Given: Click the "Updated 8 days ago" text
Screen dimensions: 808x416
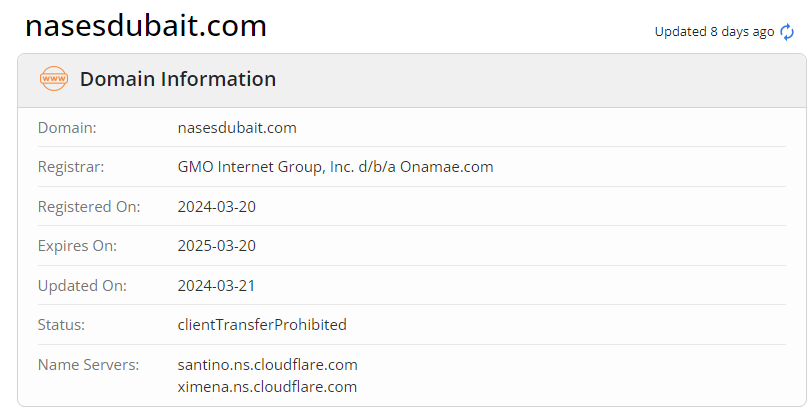Looking at the screenshot, I should pos(714,32).
